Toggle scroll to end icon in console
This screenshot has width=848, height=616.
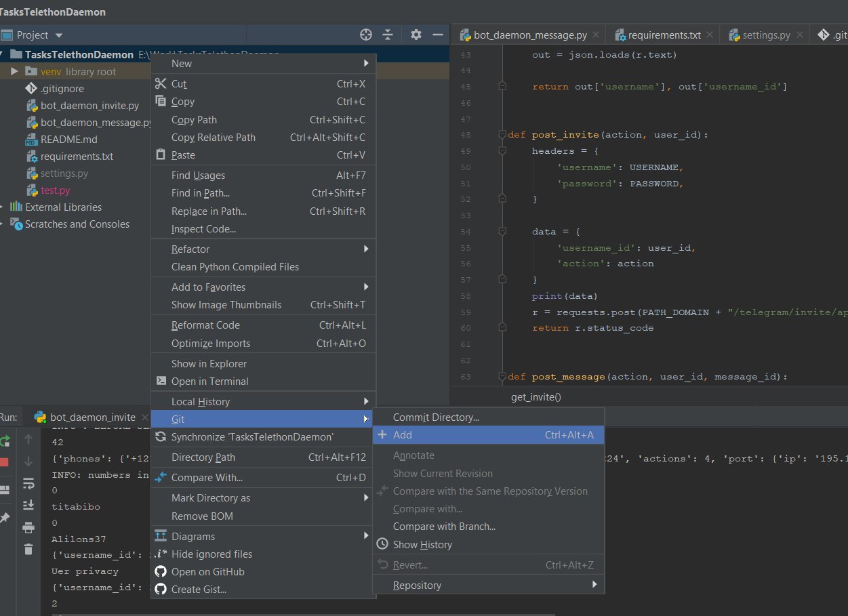point(28,505)
